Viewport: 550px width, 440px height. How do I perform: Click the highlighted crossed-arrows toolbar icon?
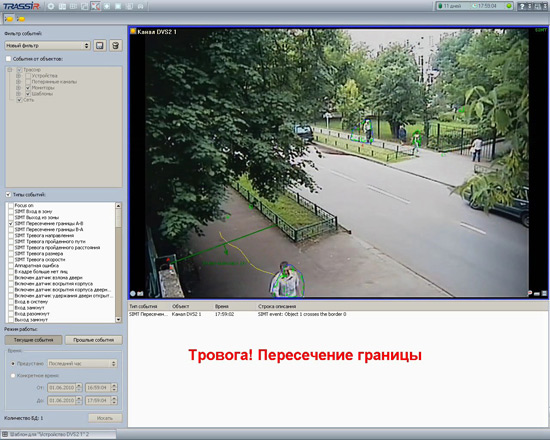95,6
